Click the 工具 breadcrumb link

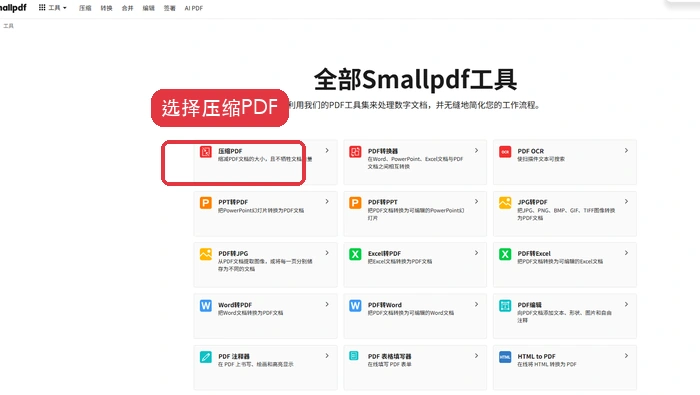point(8,26)
